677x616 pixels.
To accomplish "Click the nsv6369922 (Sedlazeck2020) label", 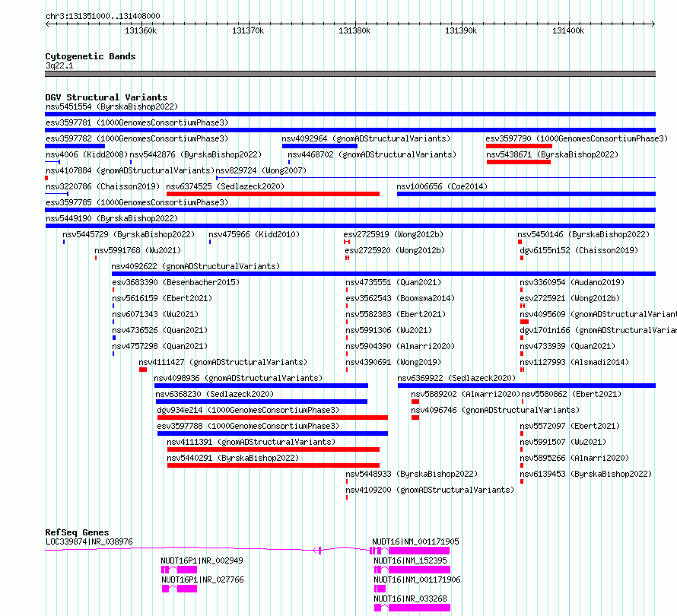I will pyautogui.click(x=456, y=378).
